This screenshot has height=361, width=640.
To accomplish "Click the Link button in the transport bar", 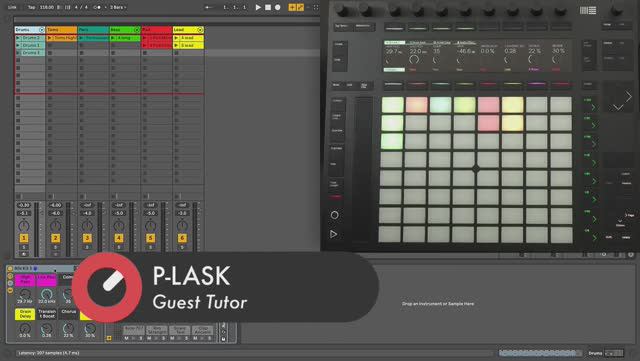I will pyautogui.click(x=12, y=7).
